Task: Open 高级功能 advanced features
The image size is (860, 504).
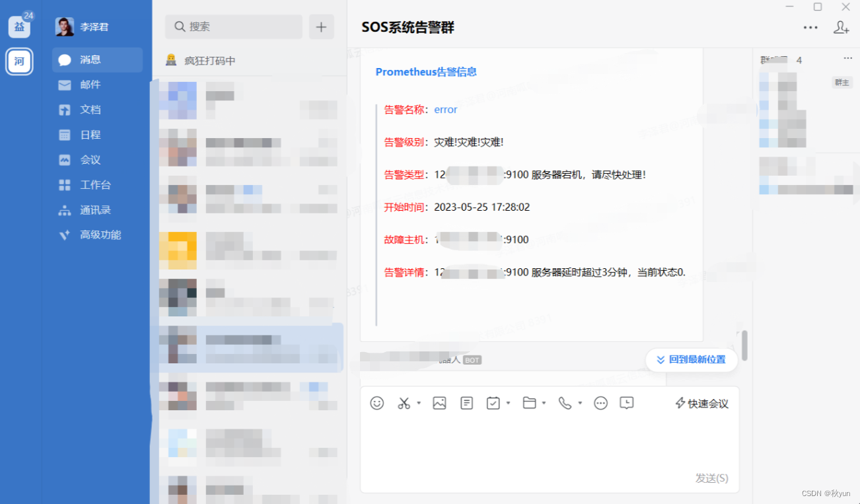Action: point(97,235)
